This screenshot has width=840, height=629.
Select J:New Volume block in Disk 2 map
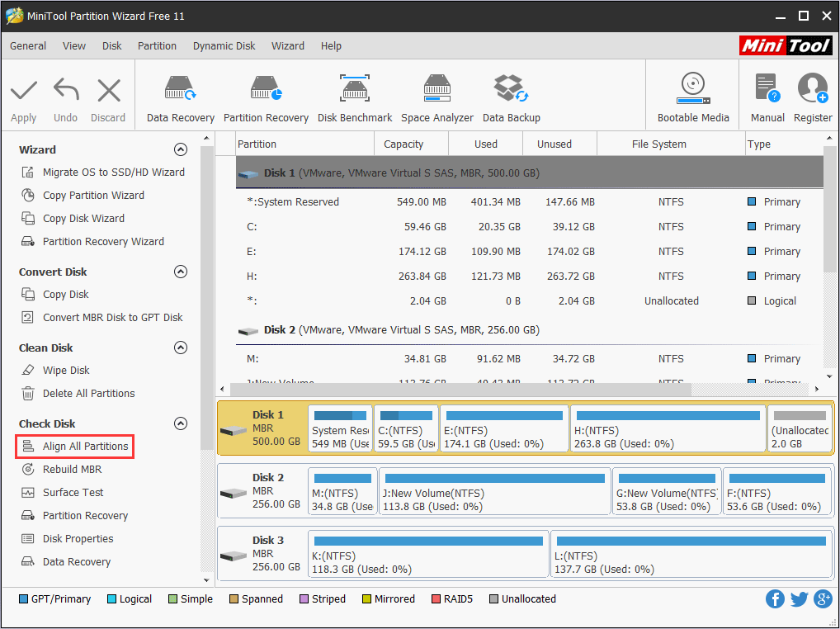click(494, 491)
